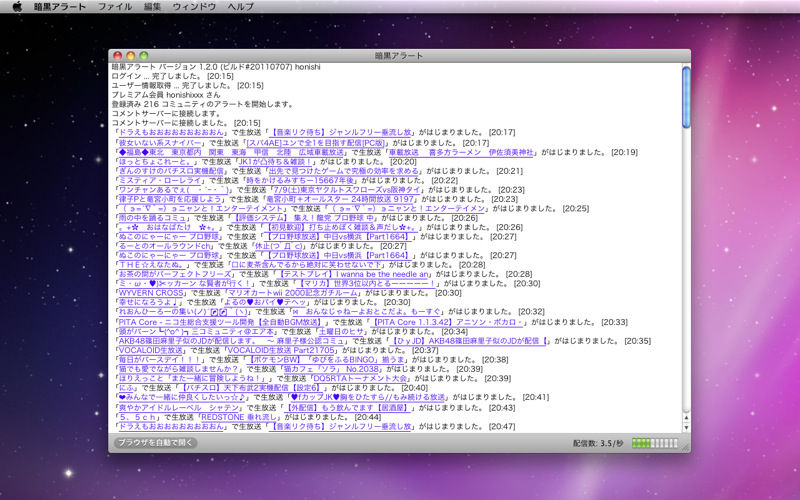Click the blue vertical scrollbar thumb

tap(686, 97)
